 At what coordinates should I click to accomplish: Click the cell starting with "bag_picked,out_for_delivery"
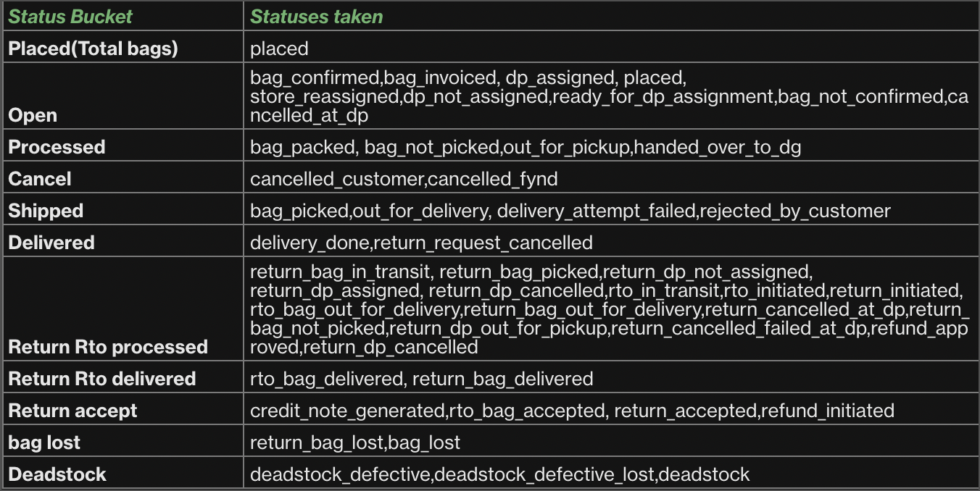570,211
